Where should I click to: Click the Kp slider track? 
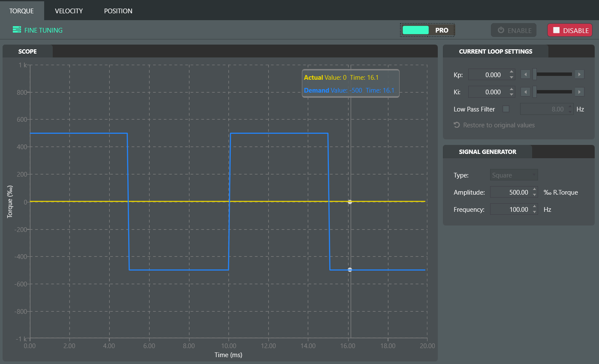point(554,75)
